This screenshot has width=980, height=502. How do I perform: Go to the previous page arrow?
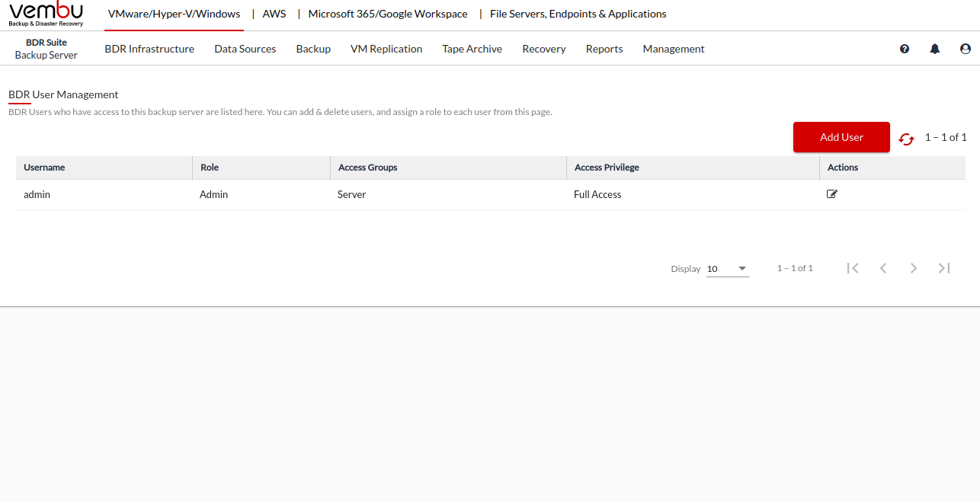point(883,268)
